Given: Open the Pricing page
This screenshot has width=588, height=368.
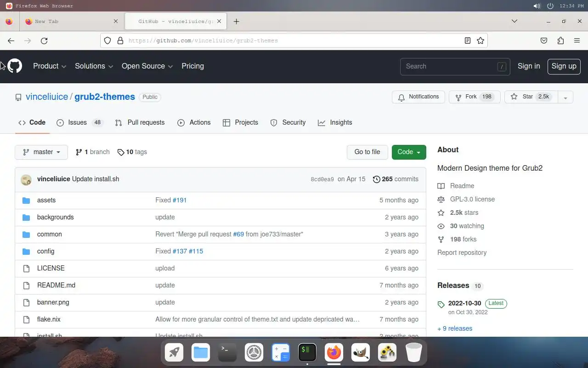Looking at the screenshot, I should pyautogui.click(x=192, y=66).
